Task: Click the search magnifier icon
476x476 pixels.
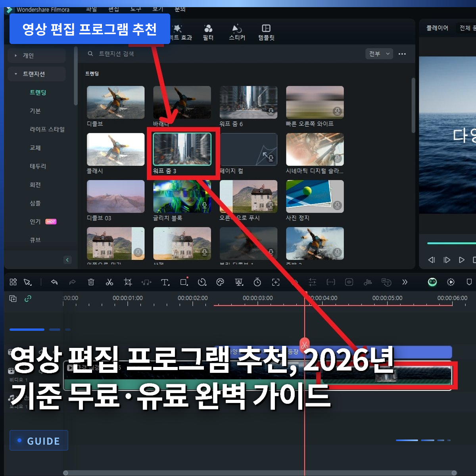Action: (x=90, y=54)
